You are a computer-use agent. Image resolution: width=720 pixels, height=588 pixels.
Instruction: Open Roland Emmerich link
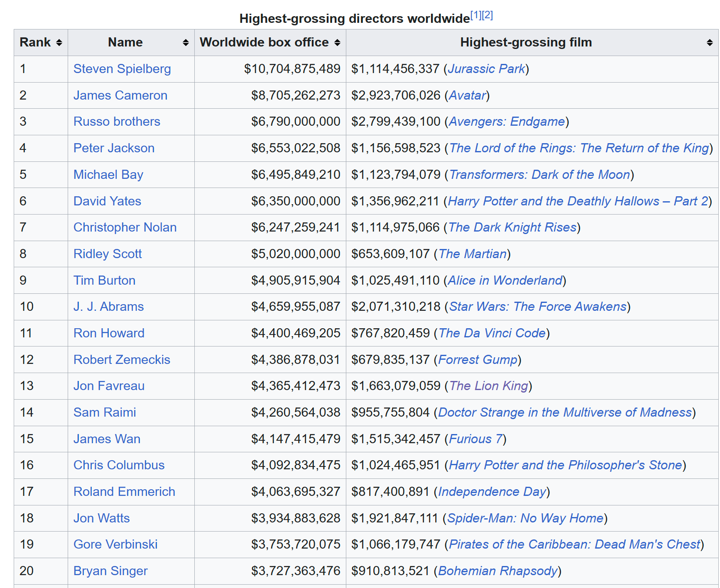[x=124, y=492]
